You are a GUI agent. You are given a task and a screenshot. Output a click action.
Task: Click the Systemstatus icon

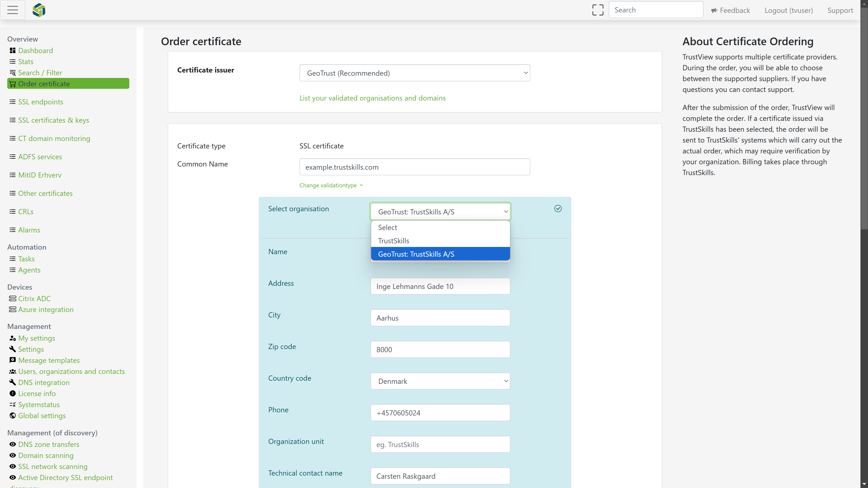click(12, 404)
